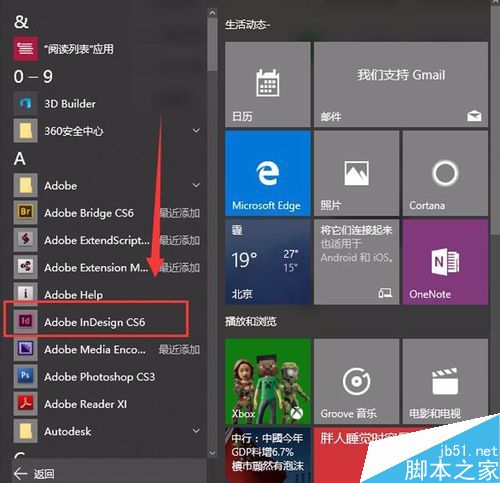
Task: Open the Microsoft Edge tile
Action: 268,173
